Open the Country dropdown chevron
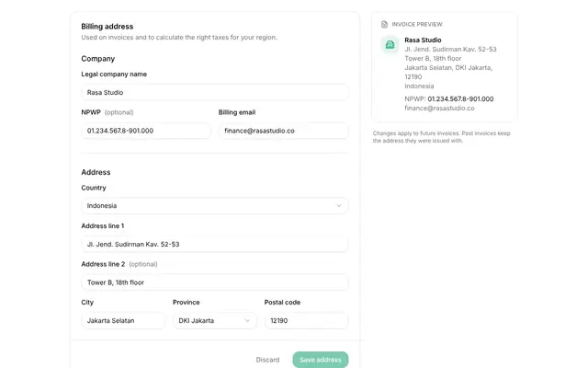Image resolution: width=588 pixels, height=368 pixels. (339, 206)
